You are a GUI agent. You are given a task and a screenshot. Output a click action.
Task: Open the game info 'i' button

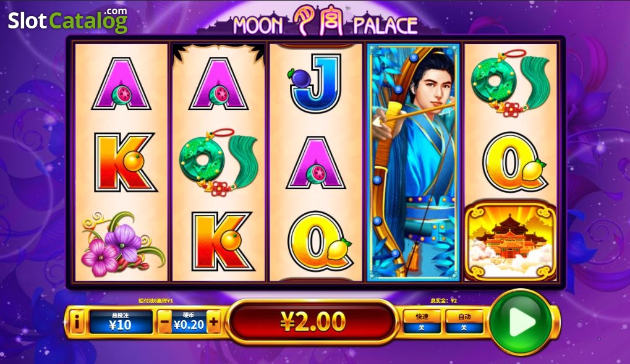pos(77,322)
